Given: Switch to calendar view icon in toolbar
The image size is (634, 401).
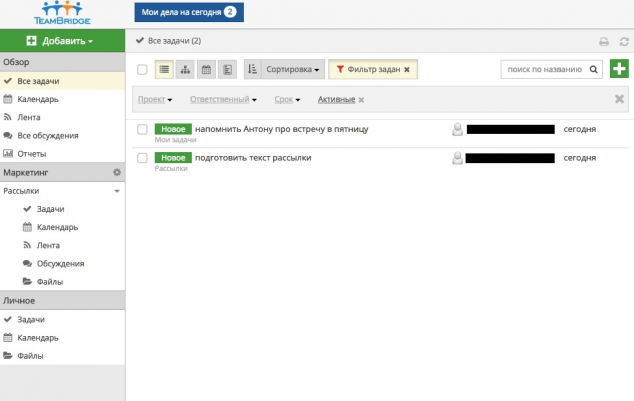Looking at the screenshot, I should [x=206, y=70].
